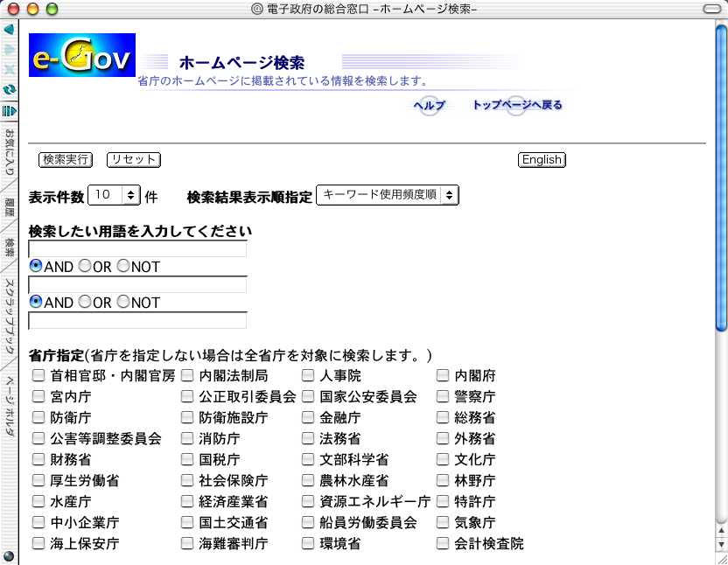Click the blue vertical scrollbar thumb
Screen dimensions: 728x565
pyautogui.click(x=721, y=178)
